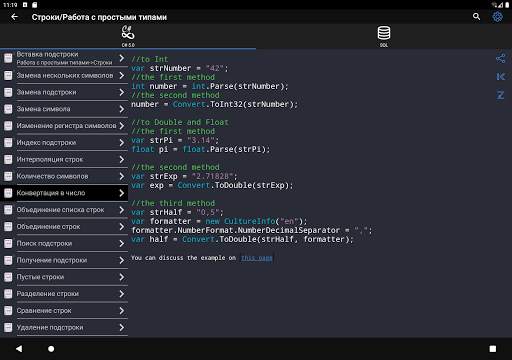Image resolution: width=512 pixels, height=360 pixels.
Task: Select 'Изменение регистра символов' item
Action: [64, 126]
